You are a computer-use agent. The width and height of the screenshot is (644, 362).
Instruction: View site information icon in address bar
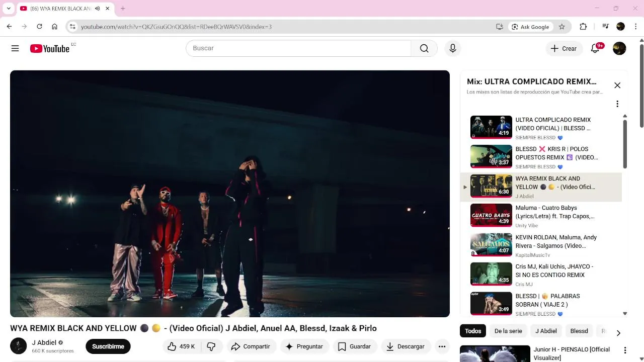coord(72,27)
